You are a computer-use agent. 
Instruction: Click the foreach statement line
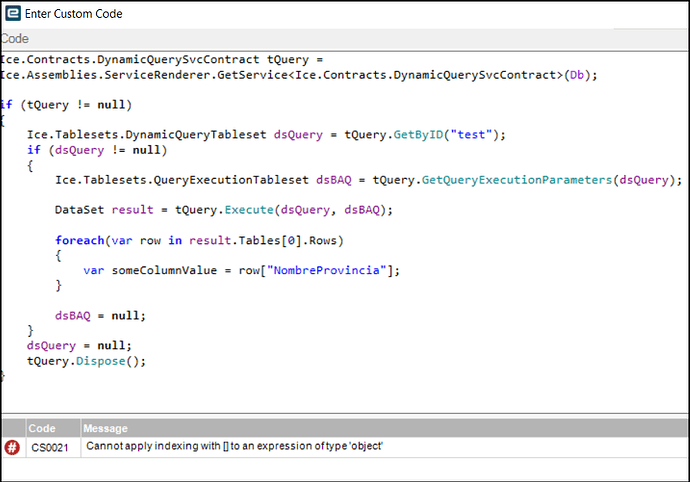coord(199,240)
